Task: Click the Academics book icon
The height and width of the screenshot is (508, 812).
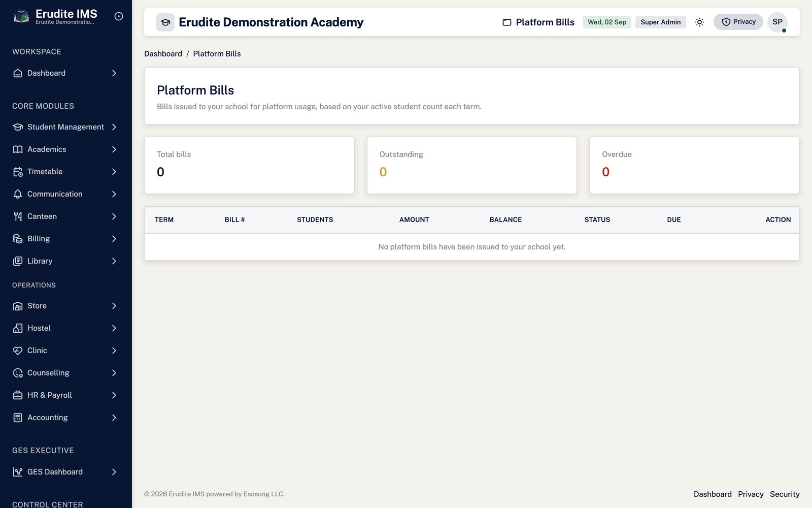Action: click(18, 149)
